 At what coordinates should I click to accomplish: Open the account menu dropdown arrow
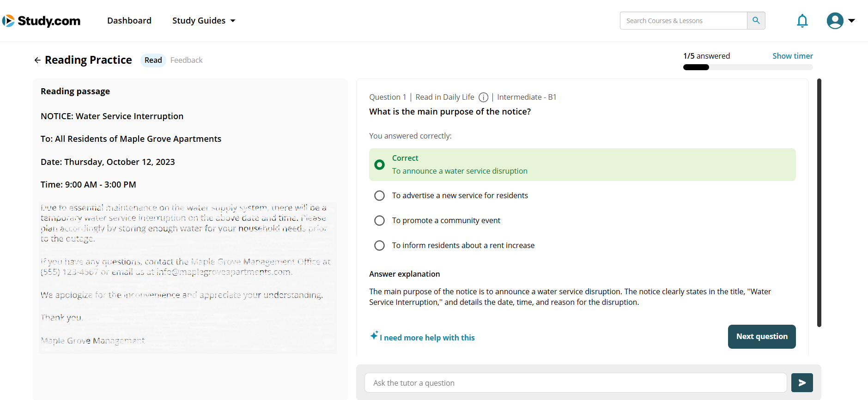(x=851, y=21)
